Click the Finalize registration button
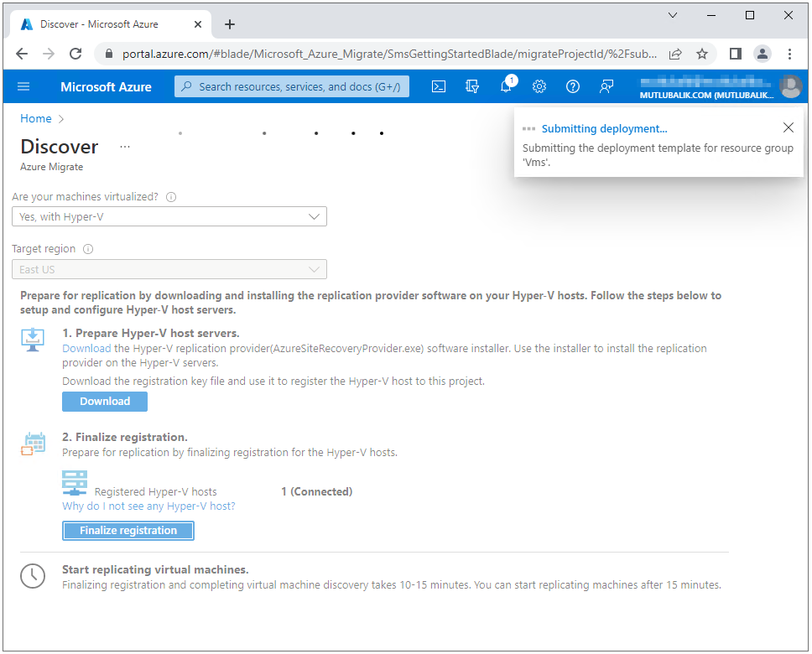Screen dimensions: 812x654 click(128, 531)
